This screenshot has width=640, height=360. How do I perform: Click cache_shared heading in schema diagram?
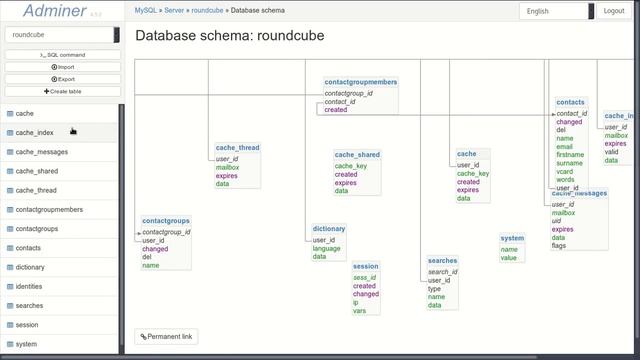[x=357, y=155]
